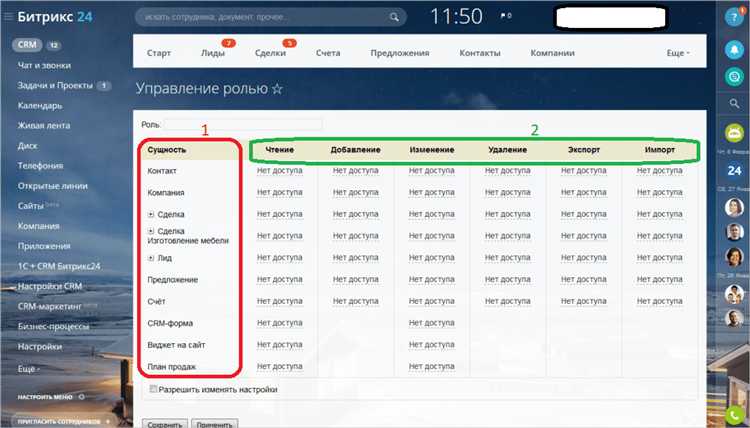Open Чтение access dropdown for Контакт
This screenshot has height=428, width=750.
click(280, 170)
